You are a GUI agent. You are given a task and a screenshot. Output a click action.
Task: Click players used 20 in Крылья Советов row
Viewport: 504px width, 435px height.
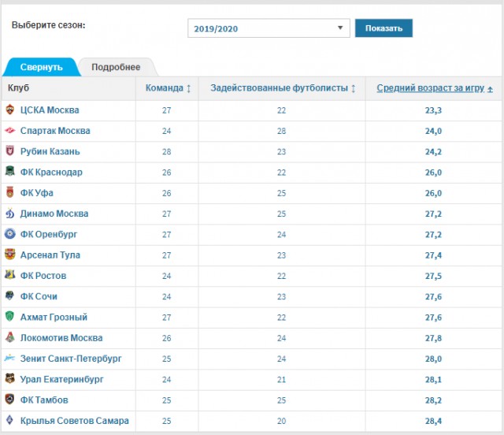282,421
